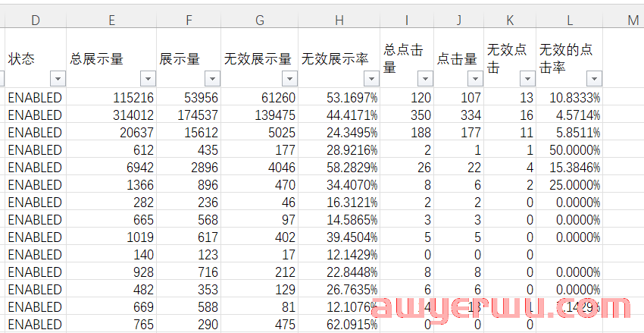Select cell with value 314012
This screenshot has width=644, height=333.
(111, 115)
